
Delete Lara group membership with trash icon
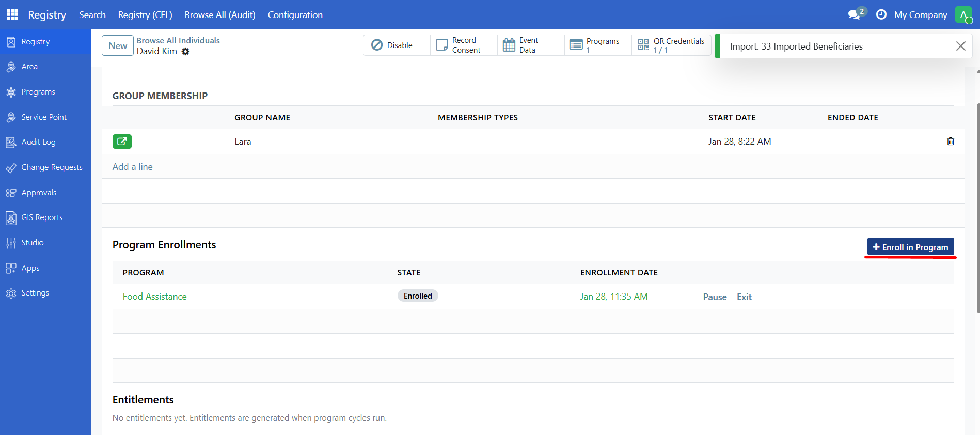tap(950, 142)
